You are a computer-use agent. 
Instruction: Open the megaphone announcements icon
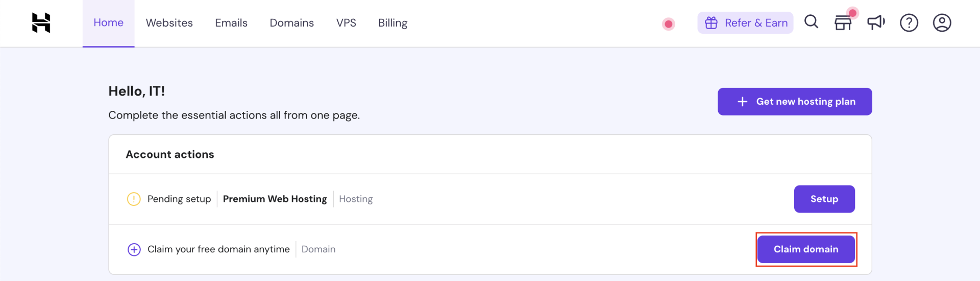click(x=876, y=22)
